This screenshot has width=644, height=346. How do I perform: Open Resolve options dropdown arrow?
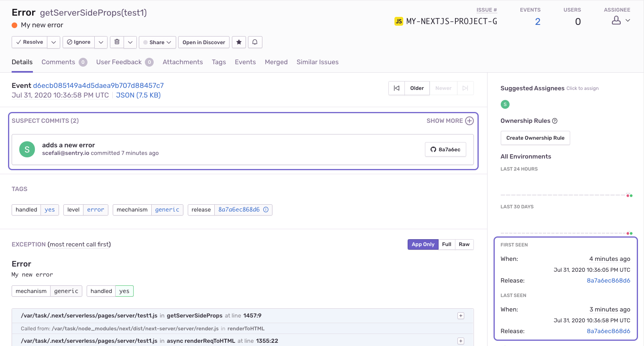click(53, 42)
